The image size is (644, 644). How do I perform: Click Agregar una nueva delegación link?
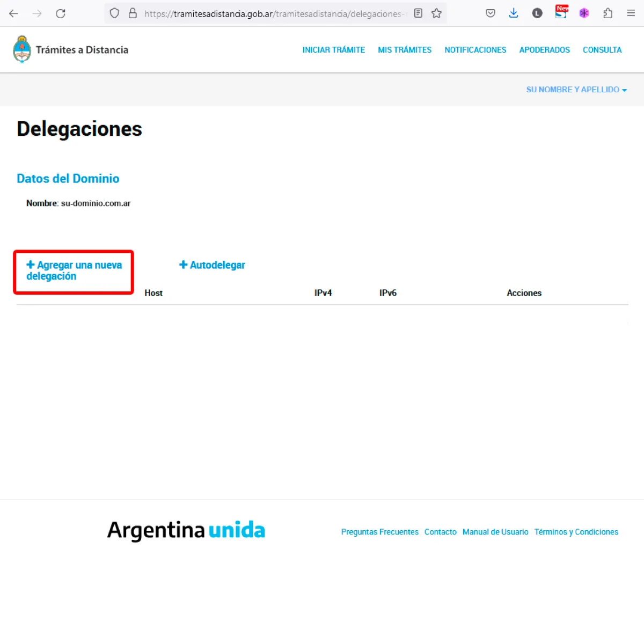click(74, 270)
